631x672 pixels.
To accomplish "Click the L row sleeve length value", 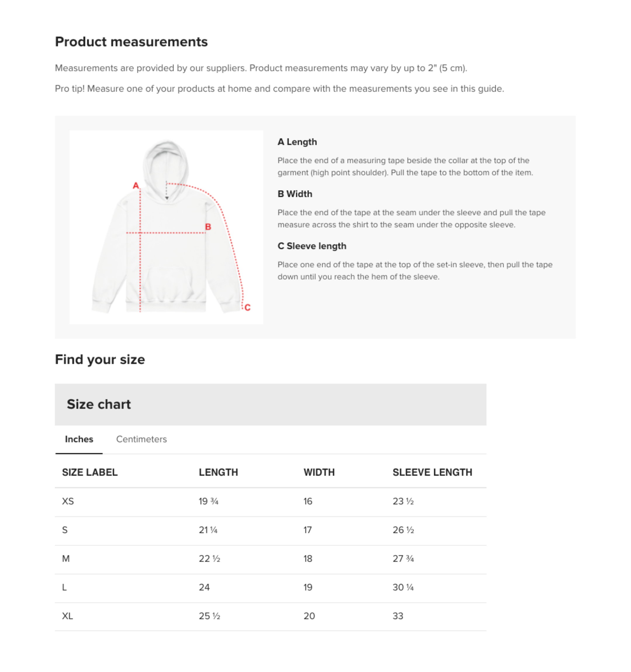I will [403, 588].
